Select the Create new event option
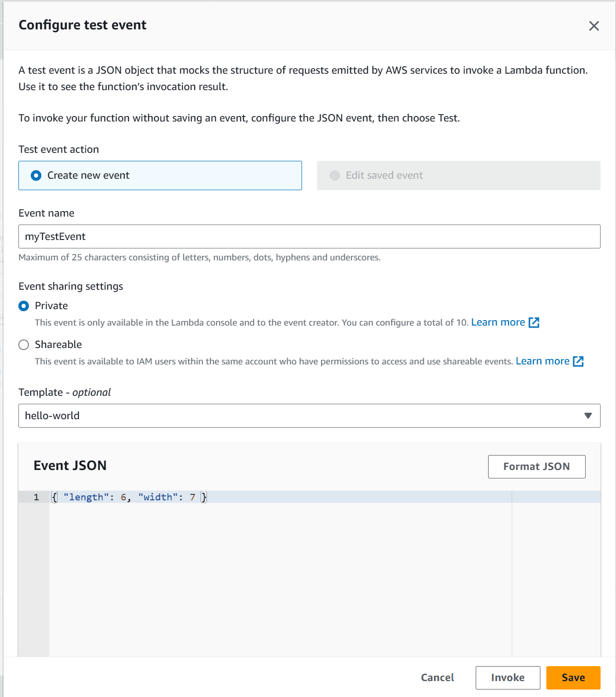 click(x=36, y=175)
